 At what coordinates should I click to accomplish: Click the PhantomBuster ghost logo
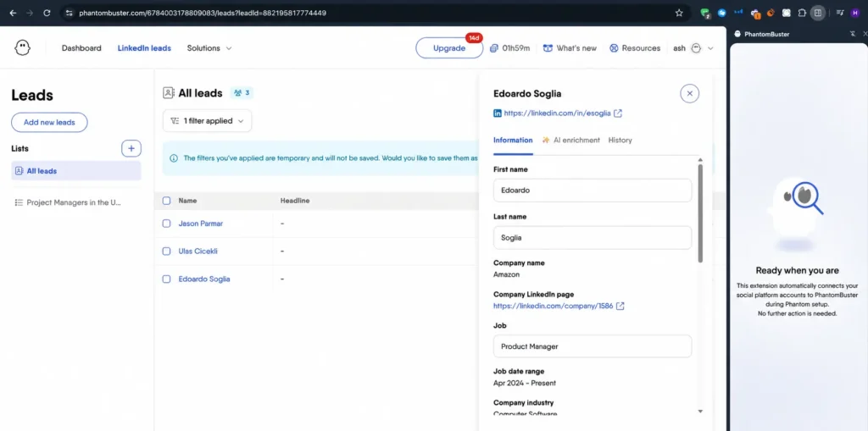23,48
